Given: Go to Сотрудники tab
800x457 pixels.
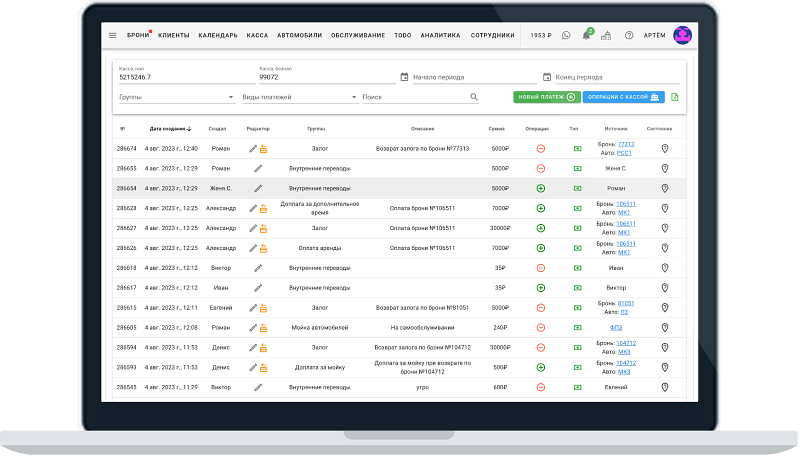Looking at the screenshot, I should [492, 35].
